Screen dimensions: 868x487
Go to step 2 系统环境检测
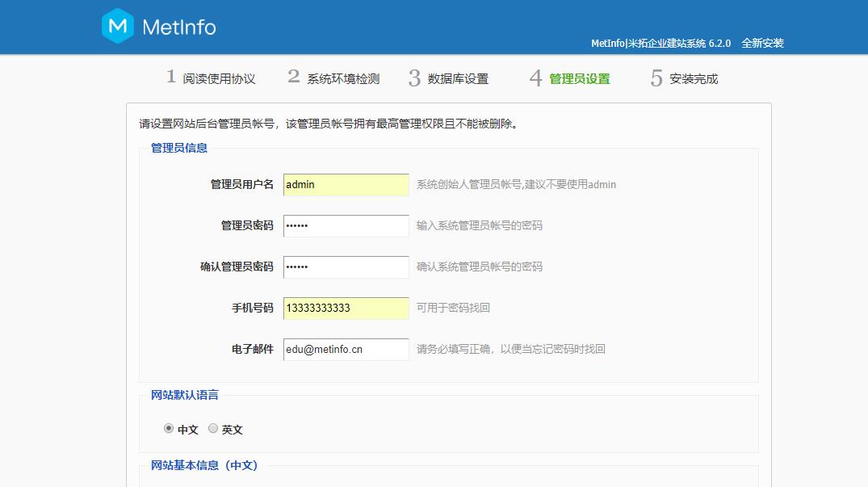click(333, 78)
